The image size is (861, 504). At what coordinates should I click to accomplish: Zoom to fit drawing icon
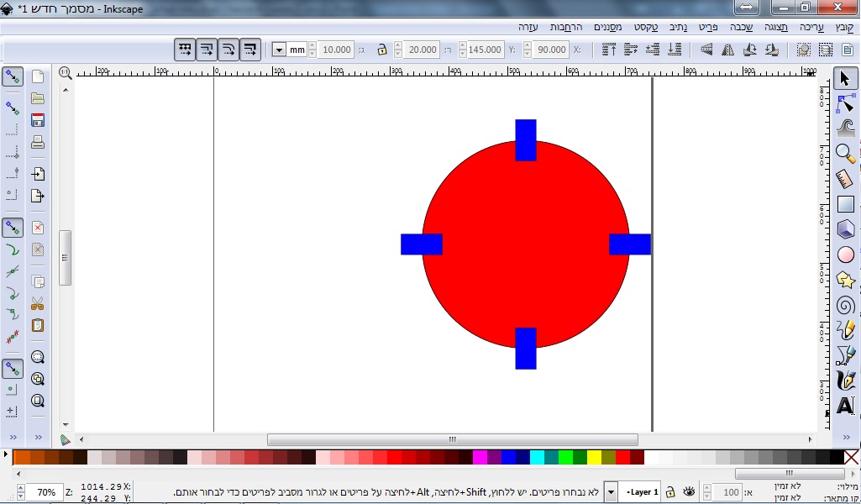click(x=37, y=379)
